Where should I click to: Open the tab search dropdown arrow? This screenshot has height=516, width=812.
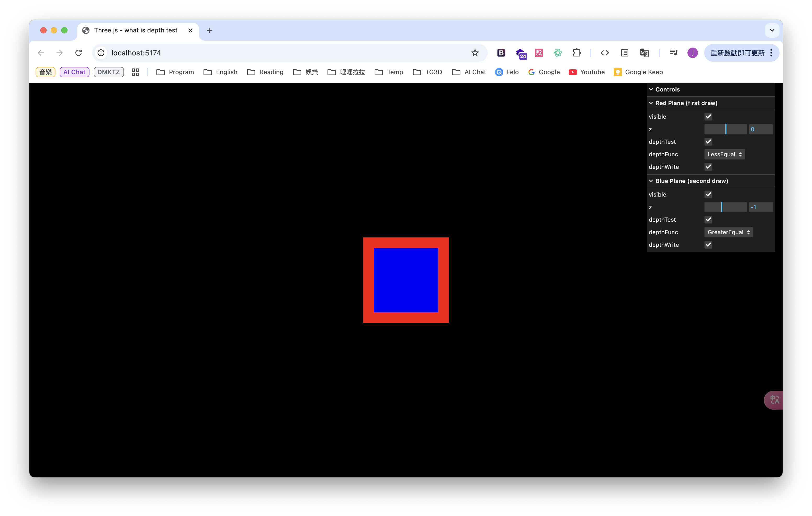click(772, 30)
